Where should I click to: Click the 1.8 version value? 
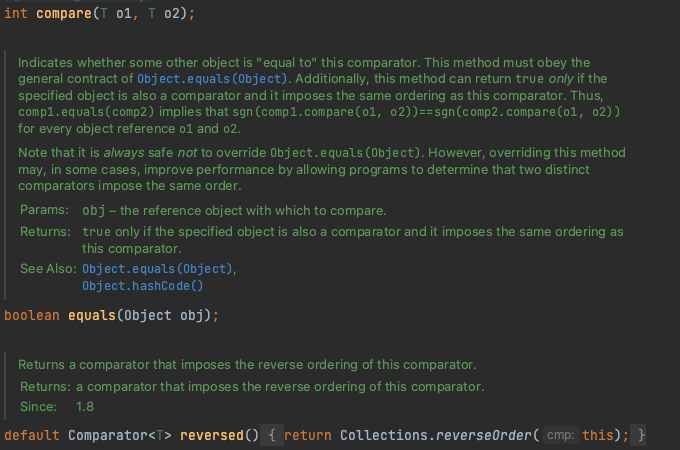pos(85,407)
